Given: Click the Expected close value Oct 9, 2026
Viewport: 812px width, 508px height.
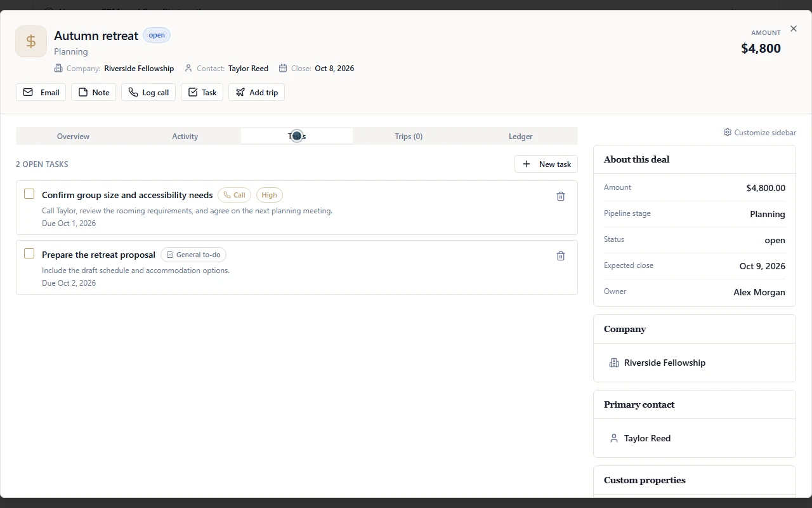Looking at the screenshot, I should point(763,266).
